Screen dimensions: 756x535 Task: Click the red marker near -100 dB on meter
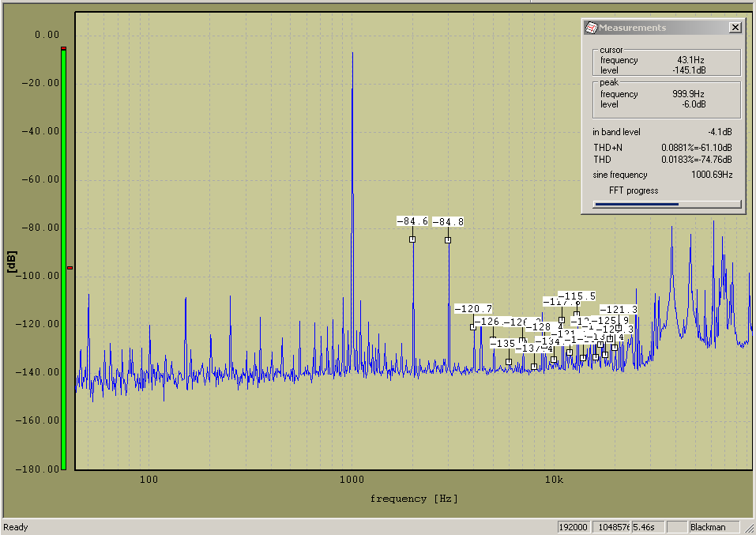[70, 268]
